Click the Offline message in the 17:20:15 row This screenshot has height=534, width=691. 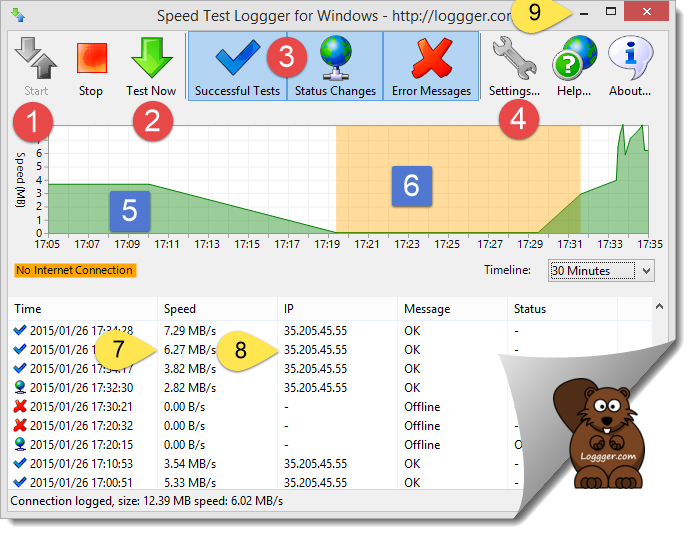pos(422,445)
